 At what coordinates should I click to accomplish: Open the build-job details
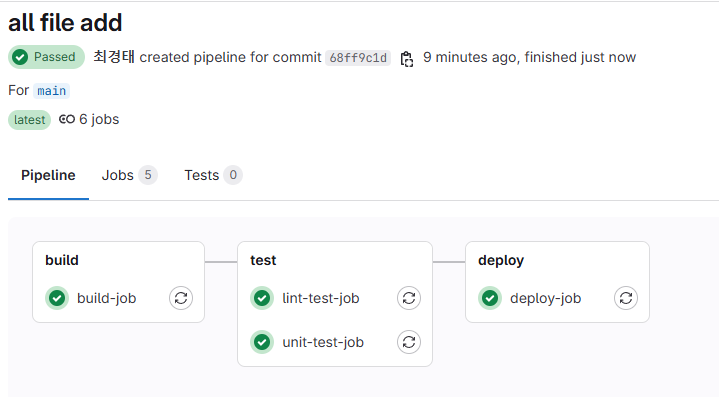[x=106, y=298]
